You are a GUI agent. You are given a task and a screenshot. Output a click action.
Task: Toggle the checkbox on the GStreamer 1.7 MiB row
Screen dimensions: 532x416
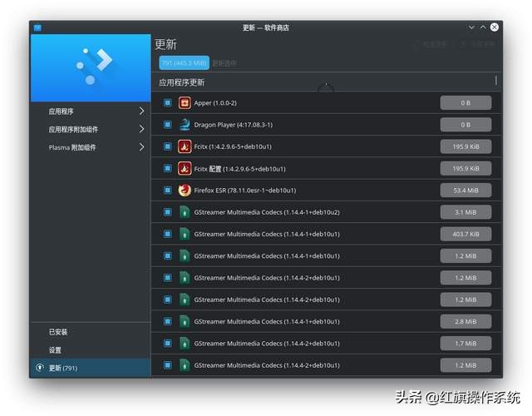[168, 344]
